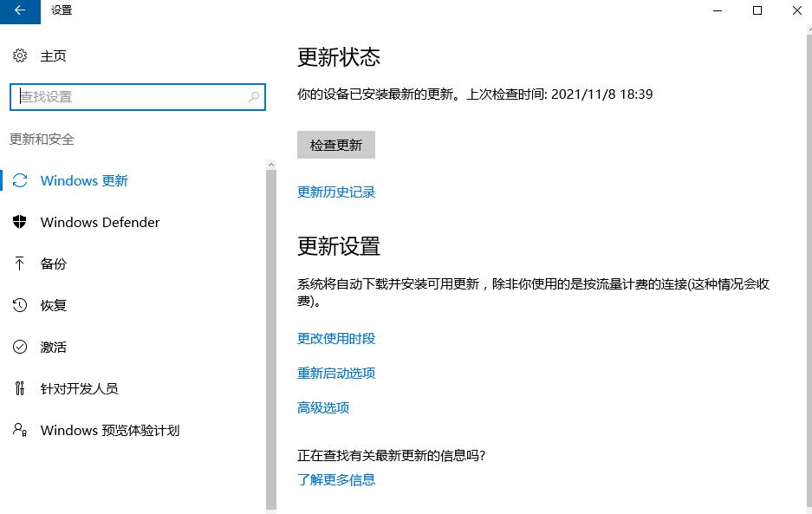This screenshot has width=812, height=514.
Task: Open the 更新历史记录 link
Action: click(x=336, y=192)
